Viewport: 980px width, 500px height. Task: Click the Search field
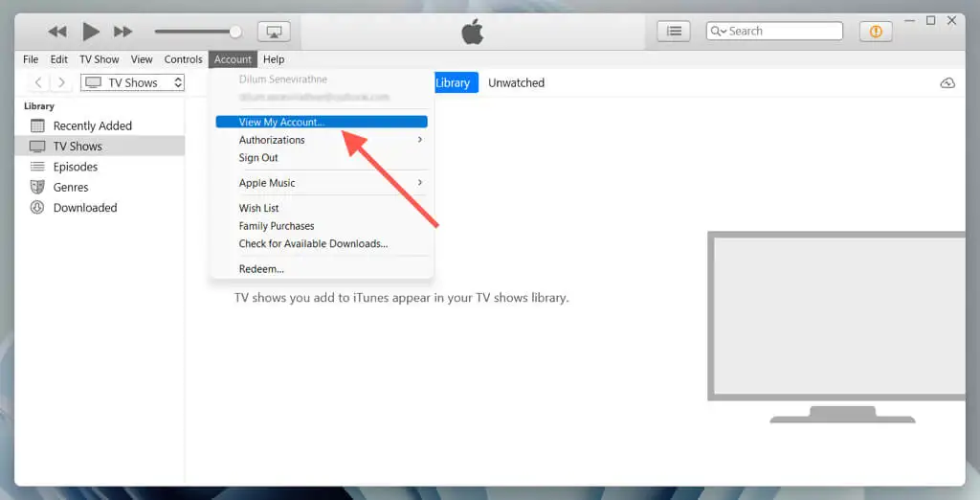774,31
